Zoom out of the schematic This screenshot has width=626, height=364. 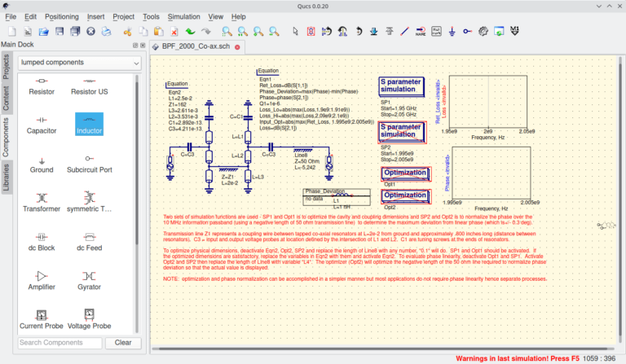tap(274, 31)
